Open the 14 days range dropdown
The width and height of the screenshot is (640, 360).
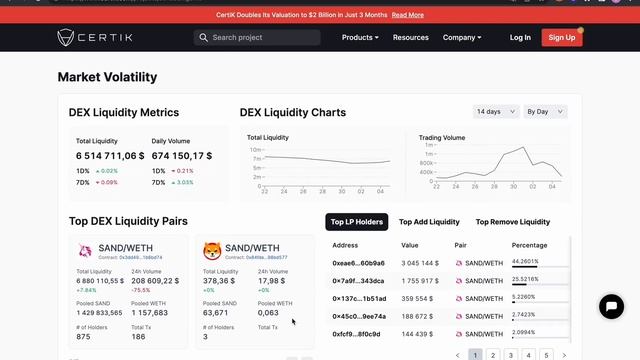496,112
